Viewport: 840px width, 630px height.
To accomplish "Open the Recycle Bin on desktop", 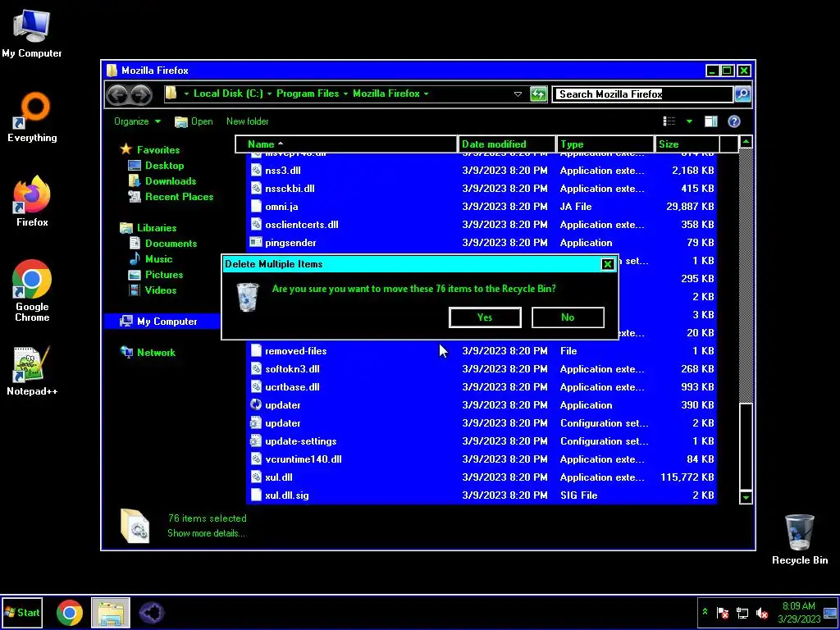I will (799, 540).
